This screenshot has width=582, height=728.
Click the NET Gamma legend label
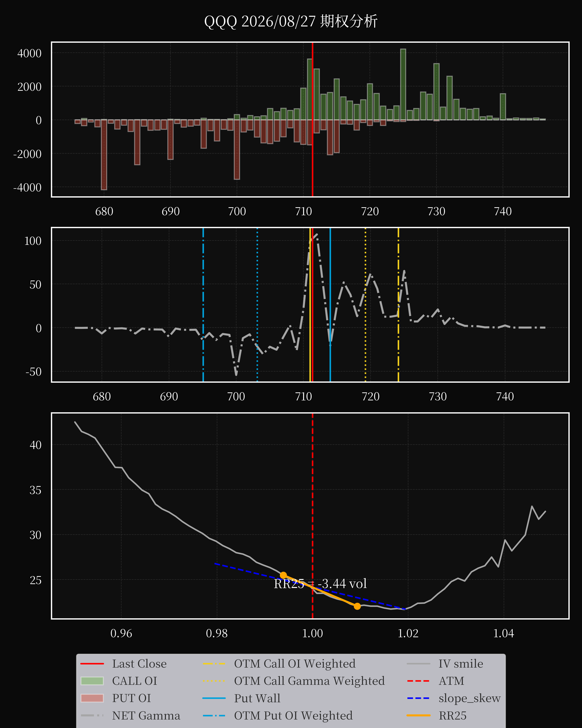146,716
